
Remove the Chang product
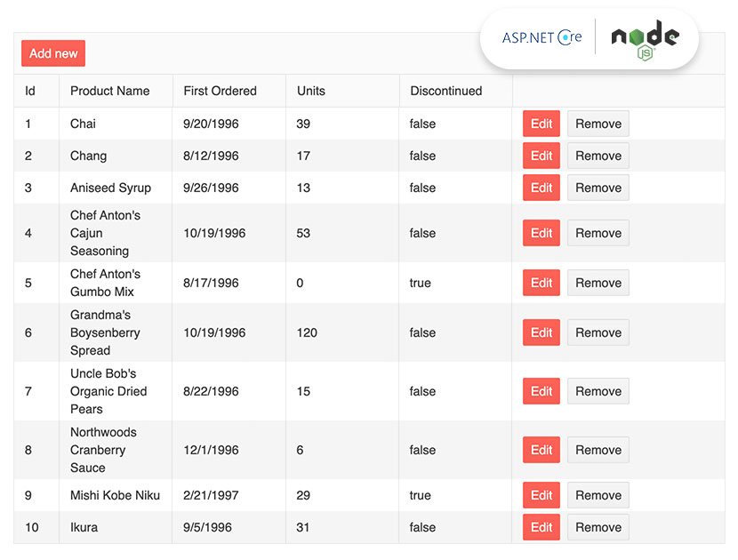(x=598, y=156)
